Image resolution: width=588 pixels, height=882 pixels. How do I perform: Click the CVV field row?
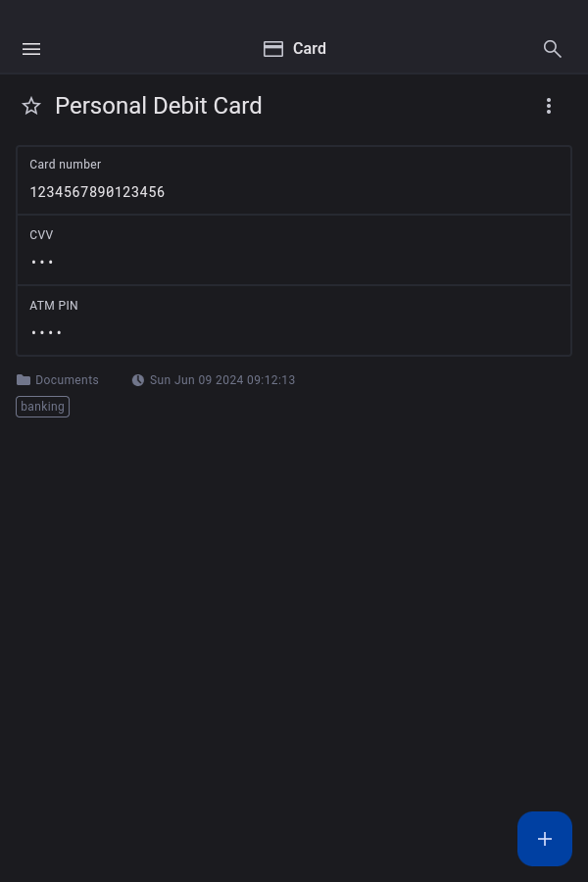pos(294,250)
